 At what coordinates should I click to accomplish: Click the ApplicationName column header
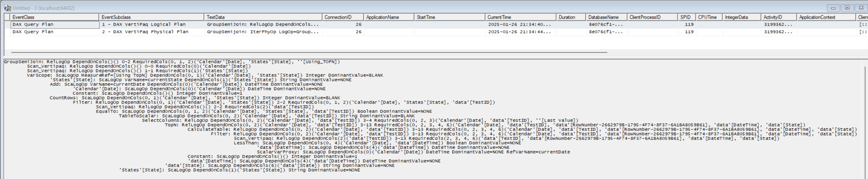(389, 17)
